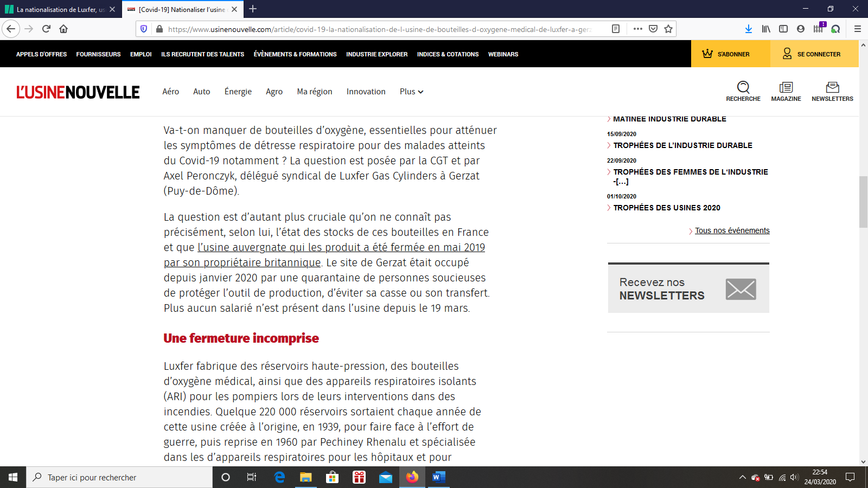Open INDICES & COTATIONS link
The height and width of the screenshot is (488, 868).
click(x=448, y=54)
